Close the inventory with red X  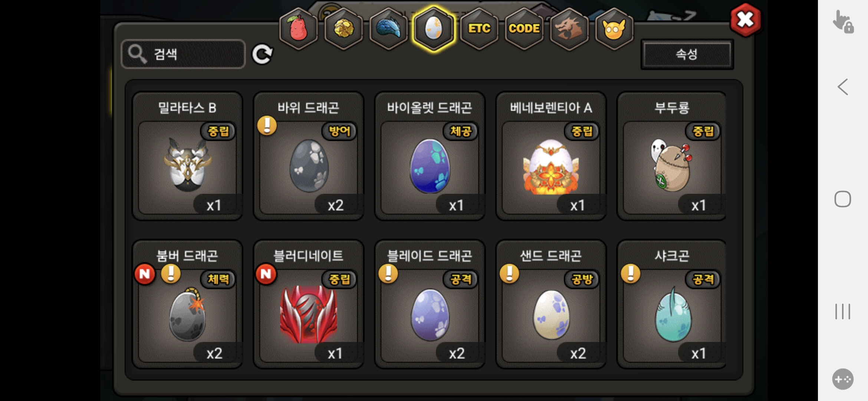(x=745, y=20)
